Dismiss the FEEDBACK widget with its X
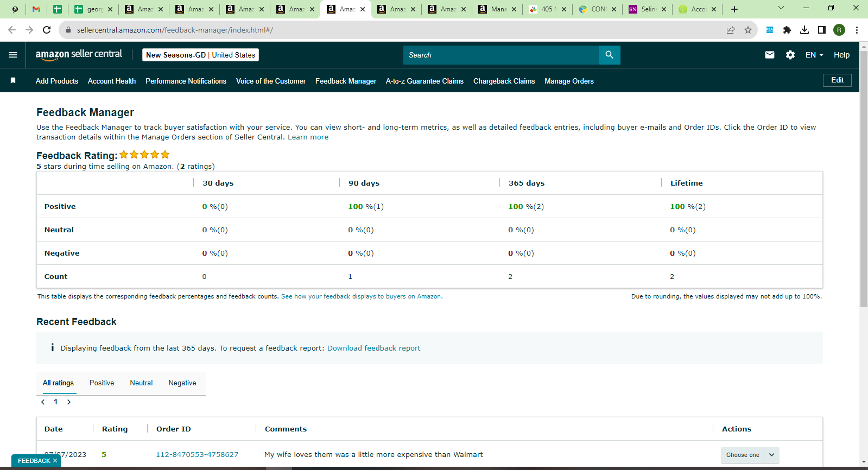 55,461
